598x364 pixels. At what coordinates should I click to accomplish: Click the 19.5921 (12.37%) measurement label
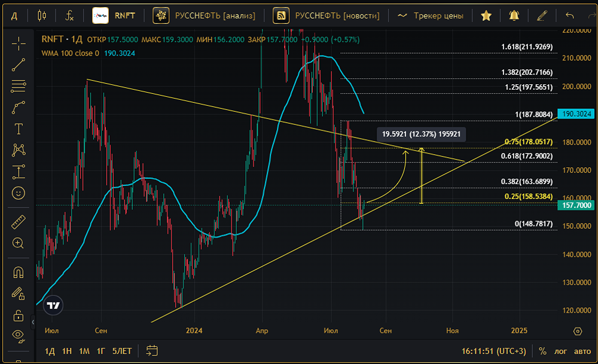[x=421, y=134]
